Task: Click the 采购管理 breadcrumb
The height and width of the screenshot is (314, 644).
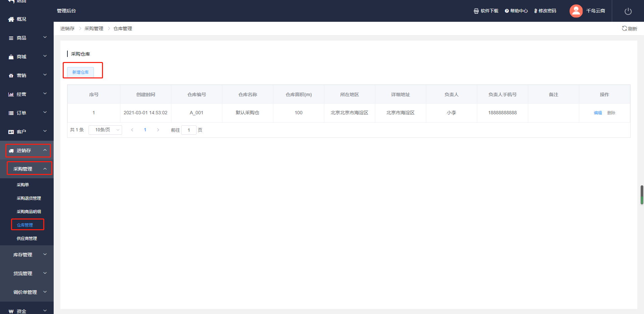Action: pos(94,29)
